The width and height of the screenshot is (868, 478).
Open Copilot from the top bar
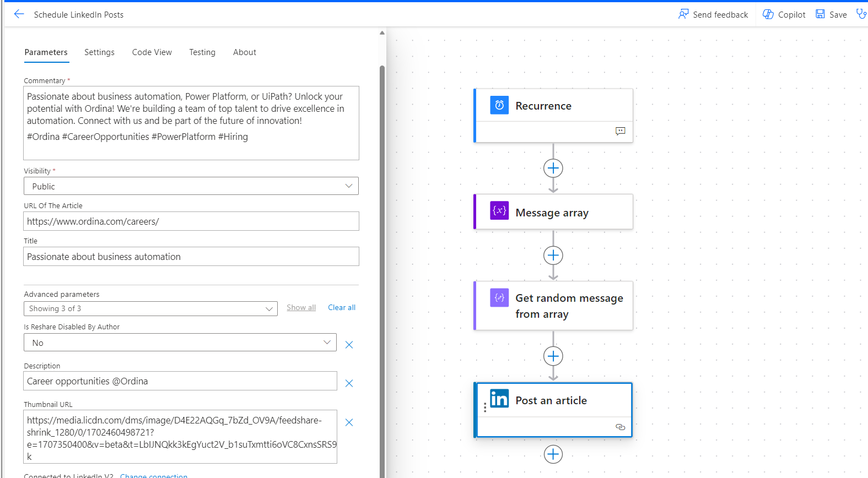(x=784, y=14)
